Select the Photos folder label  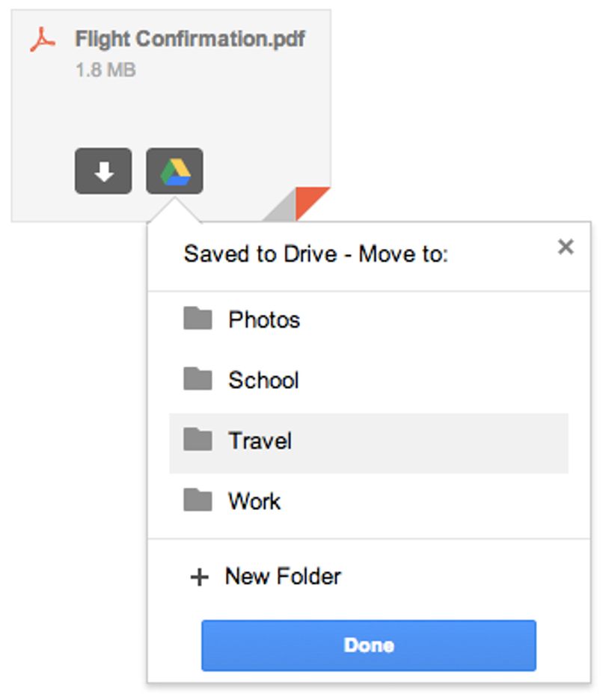tap(264, 319)
